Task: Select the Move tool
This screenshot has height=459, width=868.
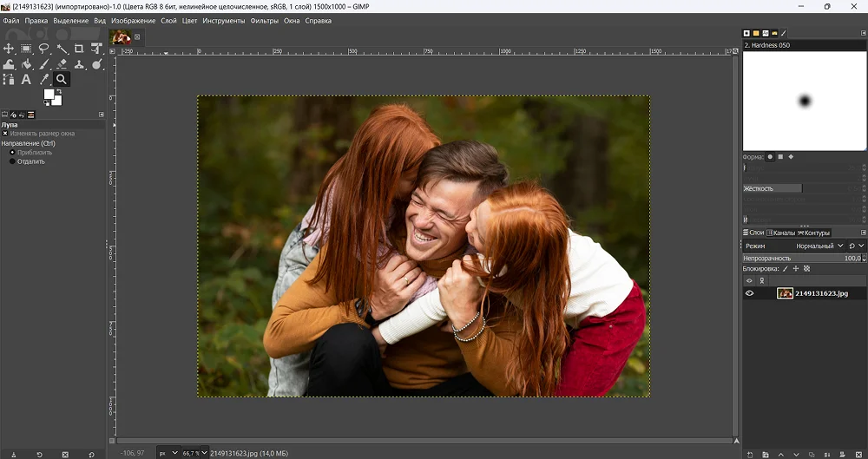Action: pos(10,49)
